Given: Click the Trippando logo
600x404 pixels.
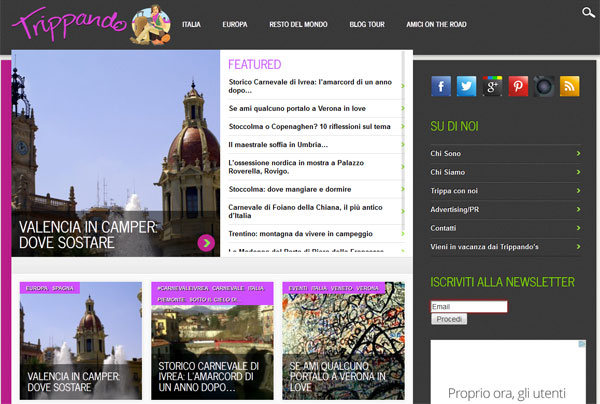Looking at the screenshot, I should pos(69,23).
